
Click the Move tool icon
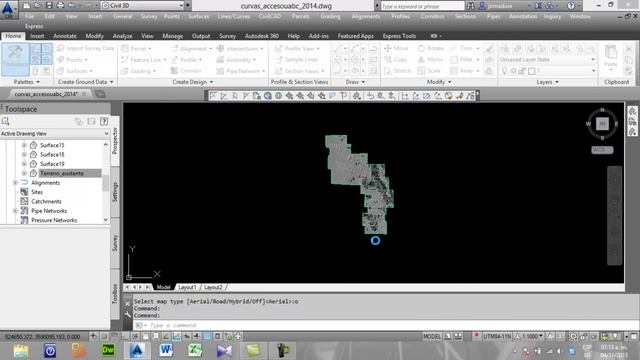(x=388, y=48)
